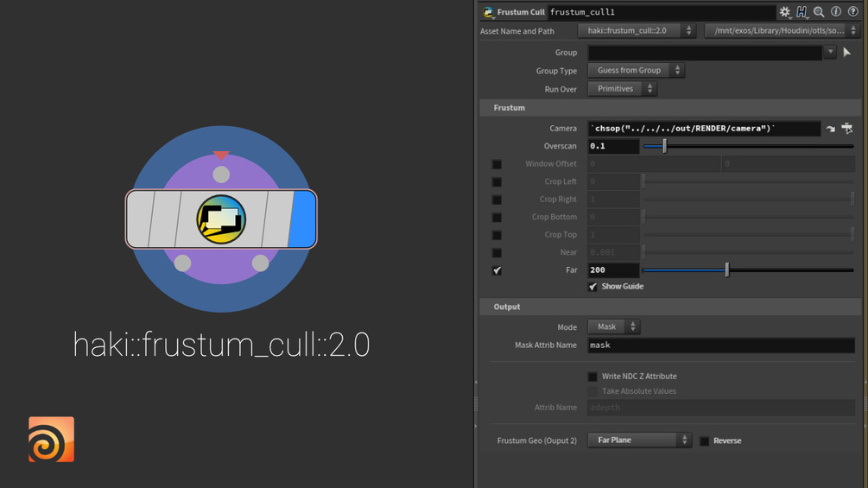Open the asset name haki::frustum_cull::2.0 dropdown

[637, 30]
